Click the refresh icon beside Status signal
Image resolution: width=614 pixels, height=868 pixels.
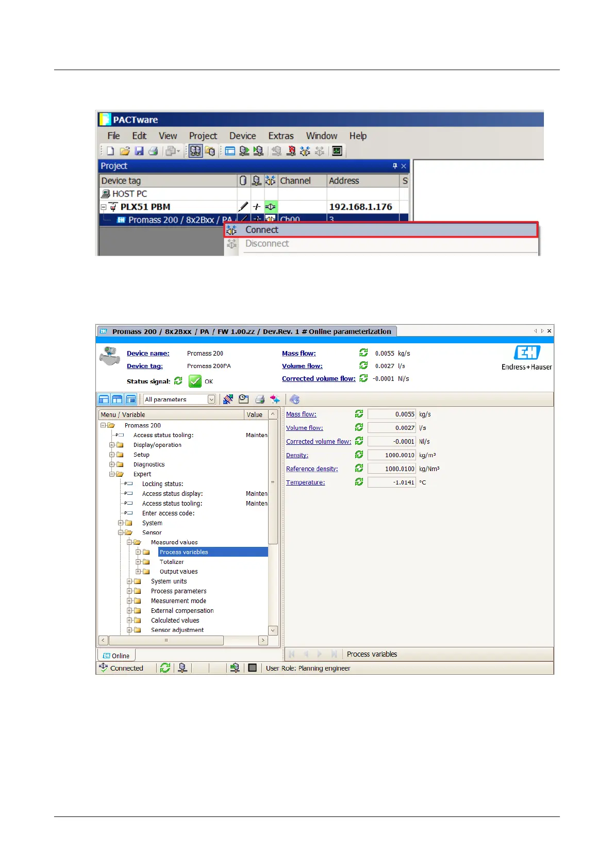pos(178,381)
